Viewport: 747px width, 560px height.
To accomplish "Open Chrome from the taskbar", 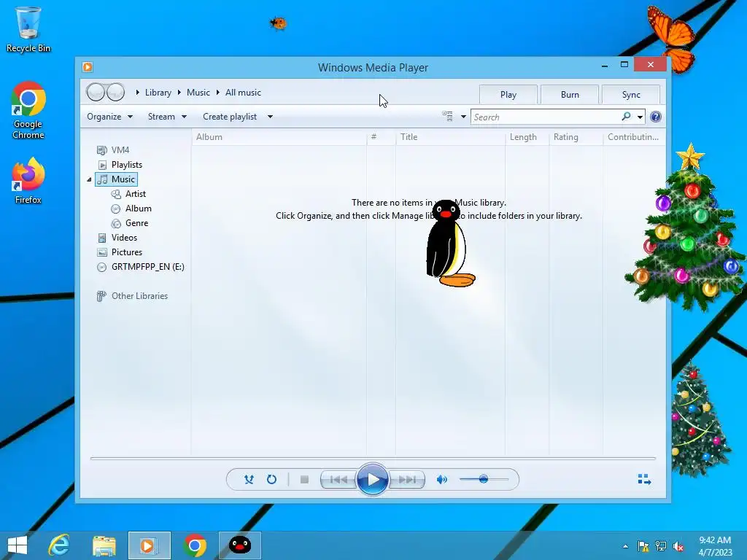I will point(194,545).
